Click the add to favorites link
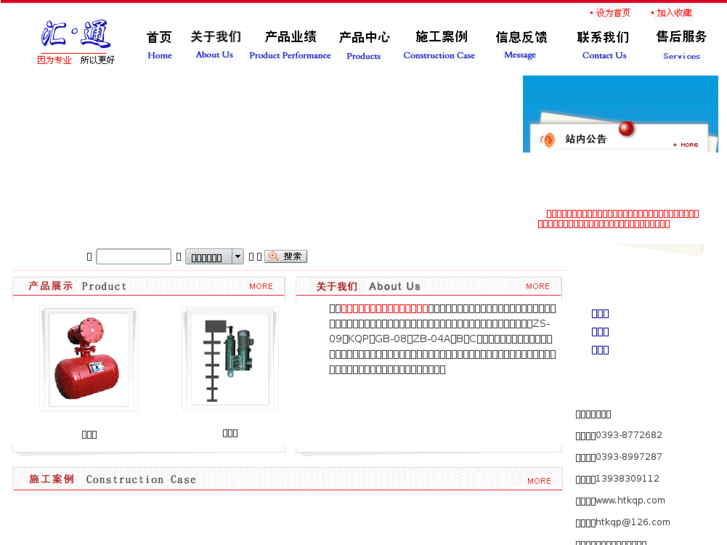Image resolution: width=727 pixels, height=545 pixels. [671, 13]
